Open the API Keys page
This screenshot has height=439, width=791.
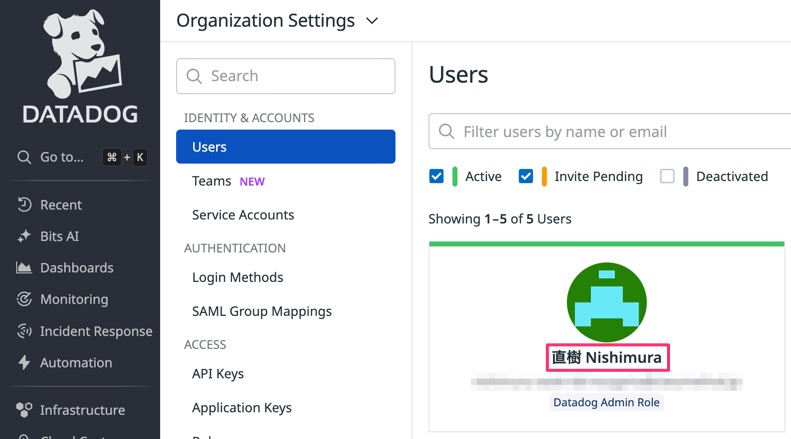pos(218,374)
